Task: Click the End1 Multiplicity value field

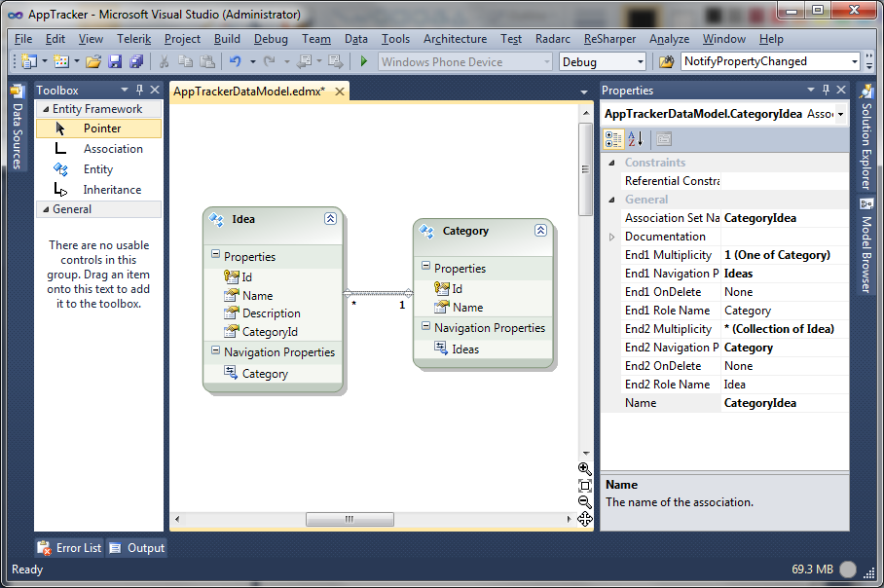Action: (785, 255)
